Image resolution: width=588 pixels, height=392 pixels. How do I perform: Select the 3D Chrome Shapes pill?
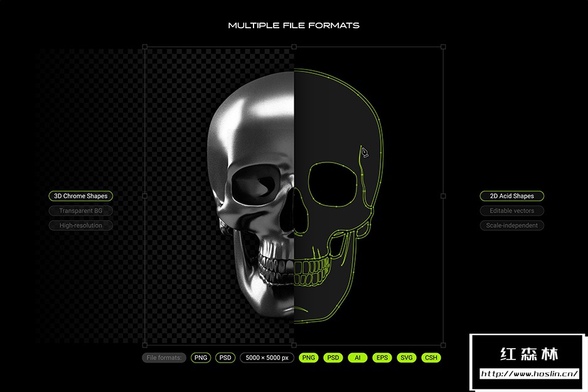coord(80,196)
